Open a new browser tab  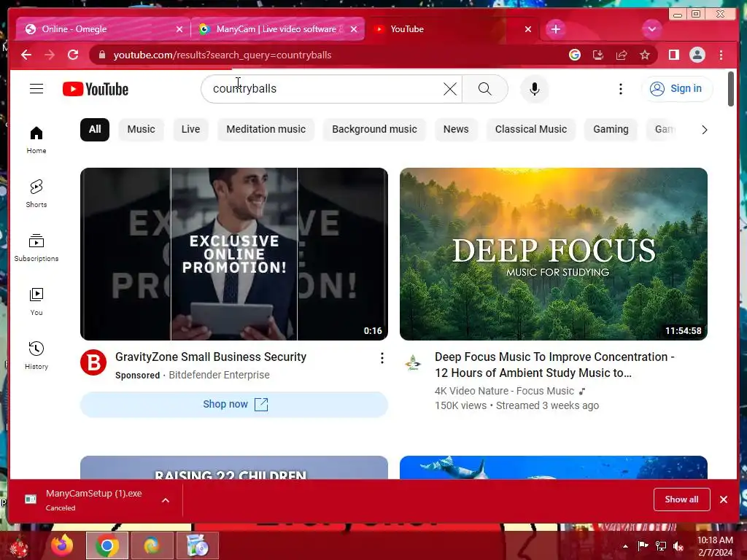[x=555, y=29]
